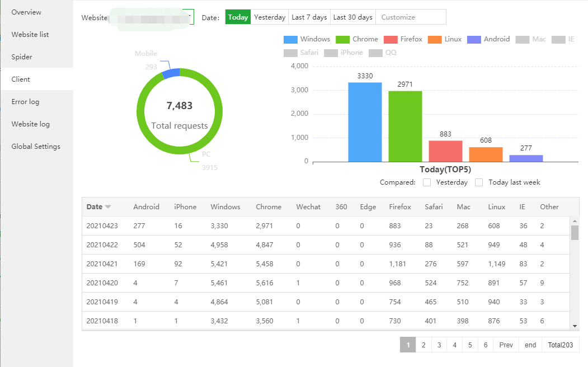The height and width of the screenshot is (367, 588).
Task: Click the purple Android legend icon
Action: (474, 40)
